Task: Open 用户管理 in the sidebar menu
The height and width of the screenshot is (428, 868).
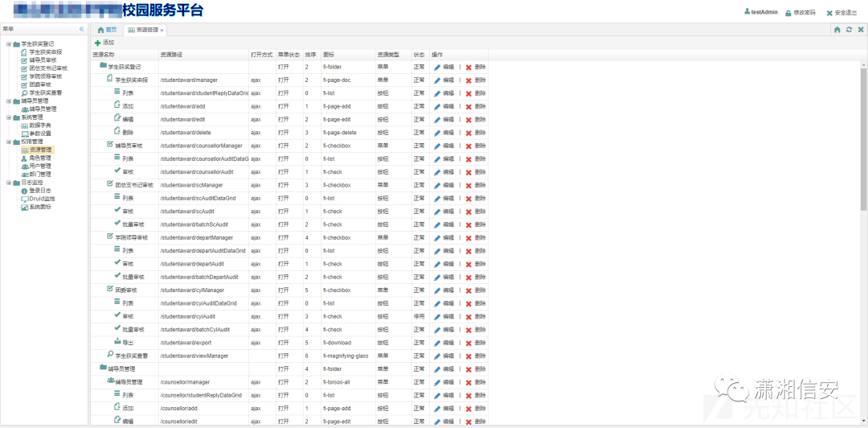Action: [40, 166]
